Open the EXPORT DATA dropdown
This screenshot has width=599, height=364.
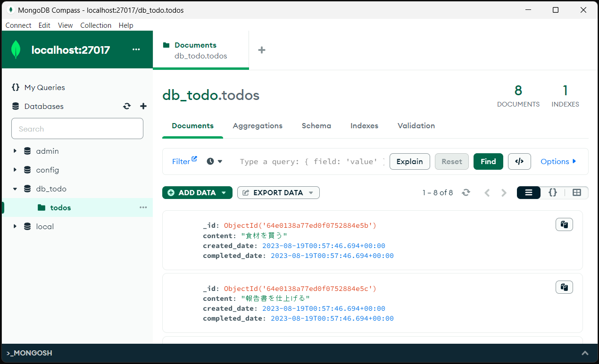click(278, 192)
